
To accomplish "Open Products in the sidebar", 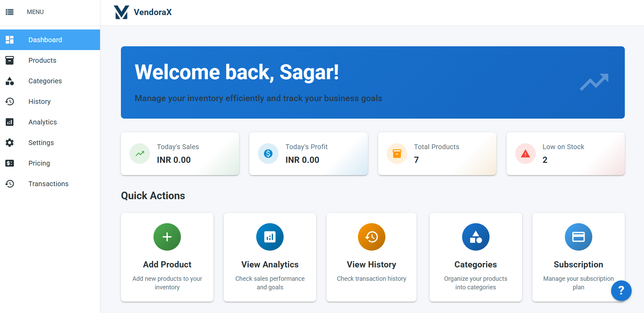I will tap(42, 60).
